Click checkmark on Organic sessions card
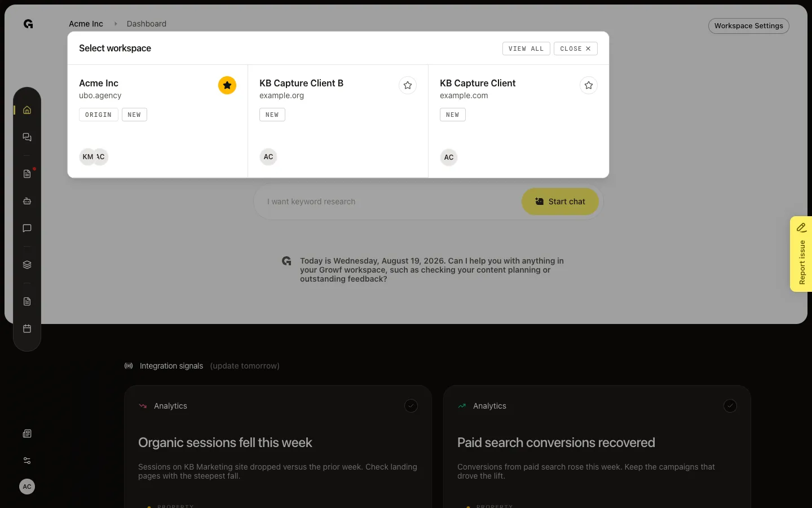 tap(411, 406)
